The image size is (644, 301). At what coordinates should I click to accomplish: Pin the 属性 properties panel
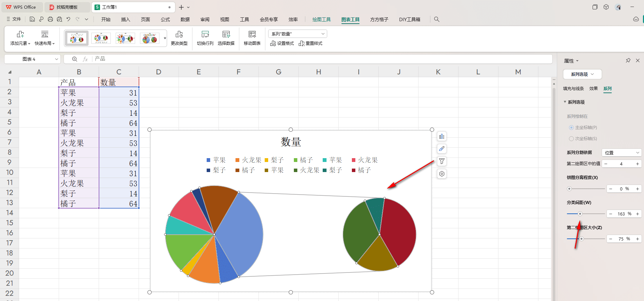point(628,60)
